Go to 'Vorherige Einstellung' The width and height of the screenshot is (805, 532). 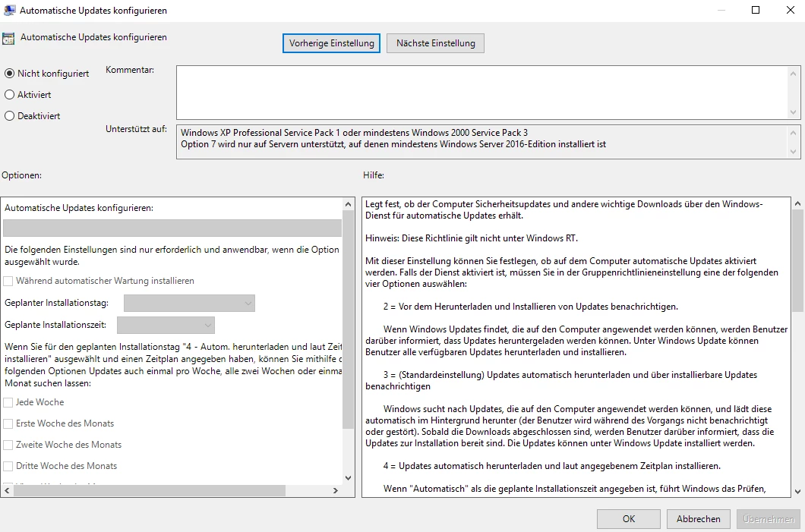click(x=332, y=43)
